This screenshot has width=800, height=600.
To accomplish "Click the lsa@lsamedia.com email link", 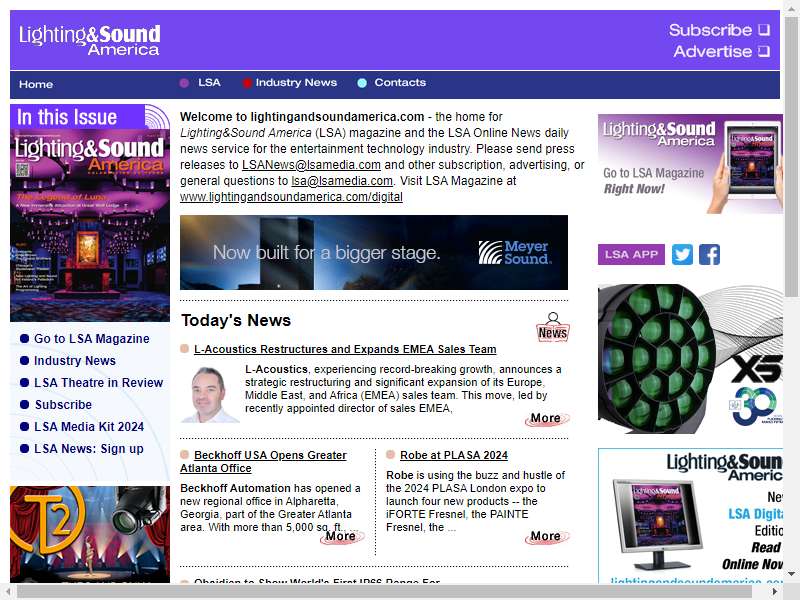I will tap(342, 181).
